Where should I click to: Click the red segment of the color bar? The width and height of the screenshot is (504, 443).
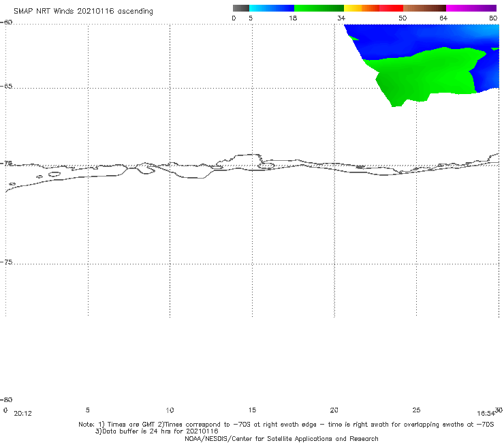click(x=391, y=8)
